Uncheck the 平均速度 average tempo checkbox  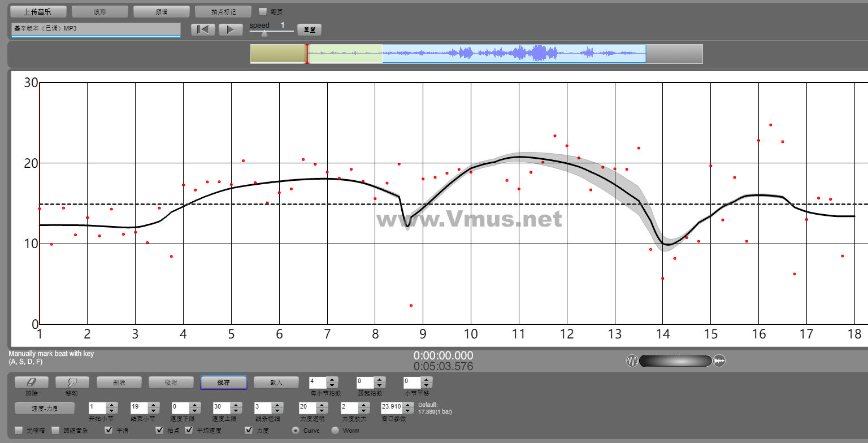pyautogui.click(x=189, y=430)
